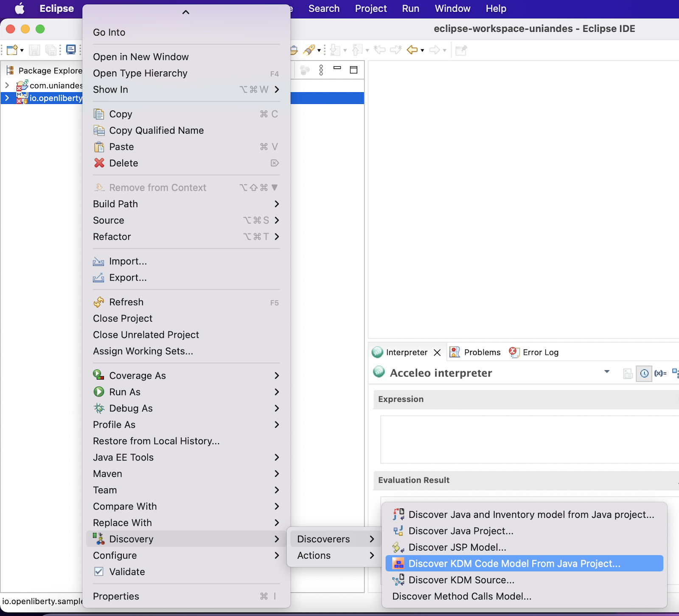Open the Run As submenu

pyautogui.click(x=186, y=392)
